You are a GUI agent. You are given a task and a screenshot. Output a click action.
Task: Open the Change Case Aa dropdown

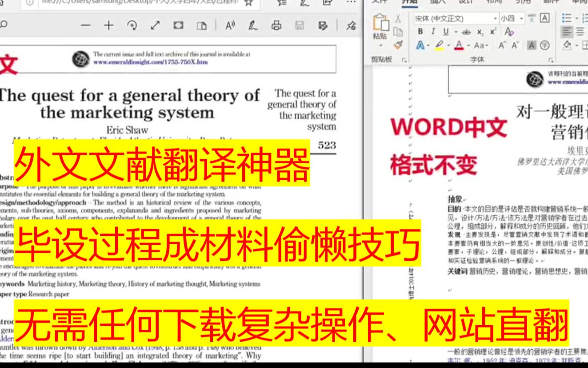point(481,45)
